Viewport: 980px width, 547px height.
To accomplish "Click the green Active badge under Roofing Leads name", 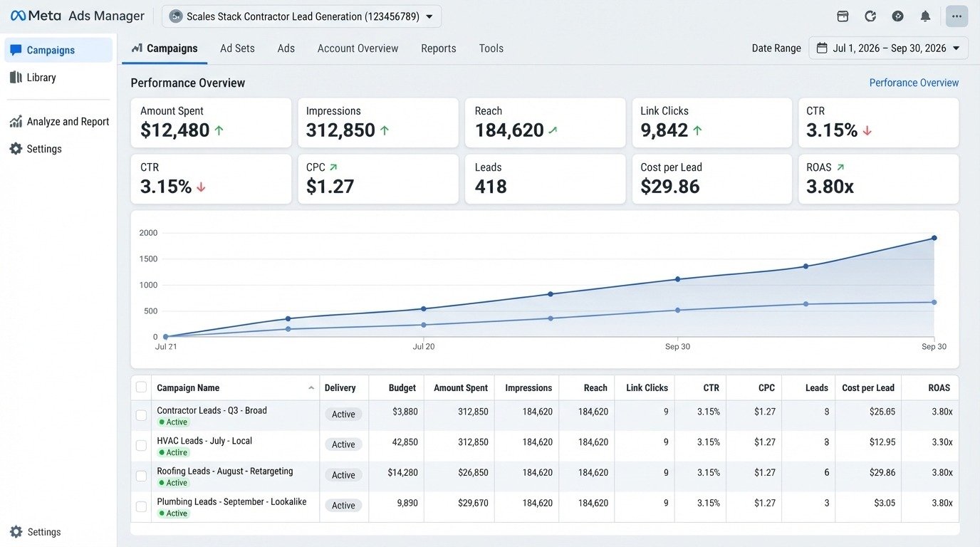I will [173, 483].
